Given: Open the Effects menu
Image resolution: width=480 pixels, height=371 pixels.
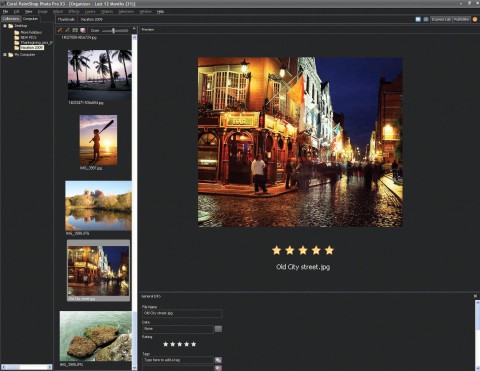Looking at the screenshot, I should point(74,12).
